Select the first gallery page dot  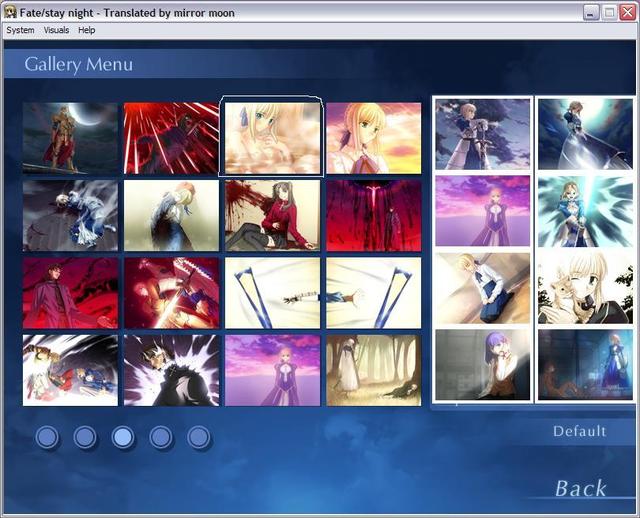coord(47,437)
